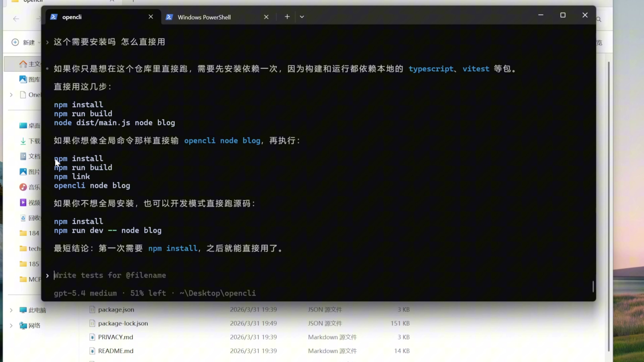Open terminal profile dropdown arrow
This screenshot has width=644, height=362.
302,17
